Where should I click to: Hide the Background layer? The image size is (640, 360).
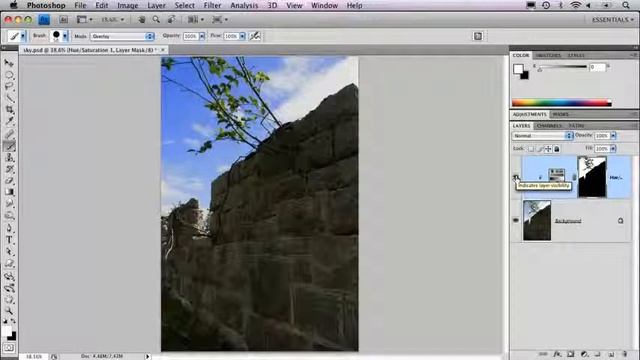coord(516,220)
